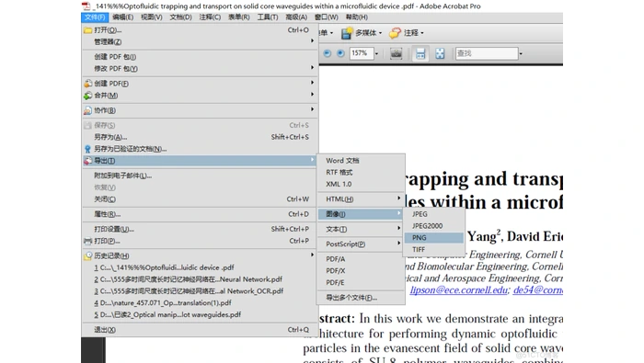Select PDF/X export option
The height and width of the screenshot is (363, 644).
pyautogui.click(x=361, y=271)
